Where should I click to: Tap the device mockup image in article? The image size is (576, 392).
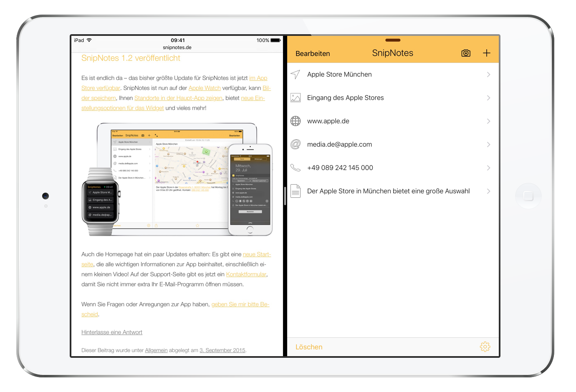[177, 179]
